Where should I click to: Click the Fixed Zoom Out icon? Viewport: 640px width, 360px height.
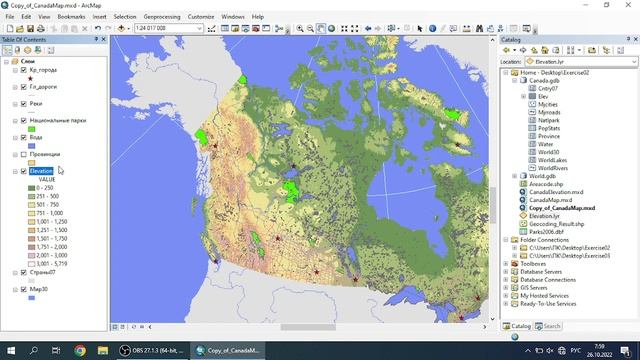pos(355,29)
